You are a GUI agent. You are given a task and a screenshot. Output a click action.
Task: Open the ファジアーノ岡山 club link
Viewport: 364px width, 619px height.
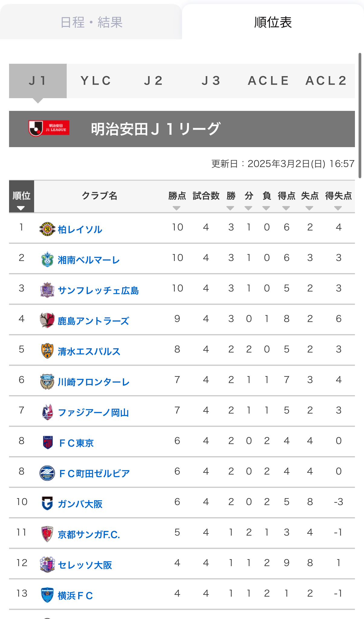[x=93, y=412]
